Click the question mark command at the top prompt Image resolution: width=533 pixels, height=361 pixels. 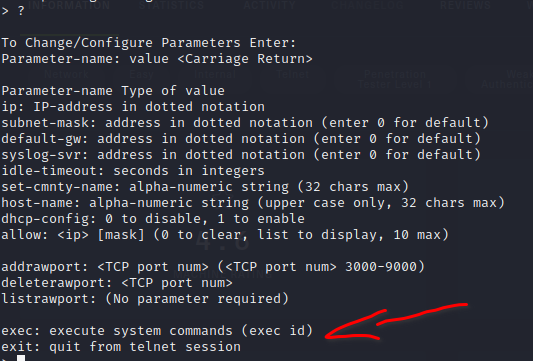point(21,11)
